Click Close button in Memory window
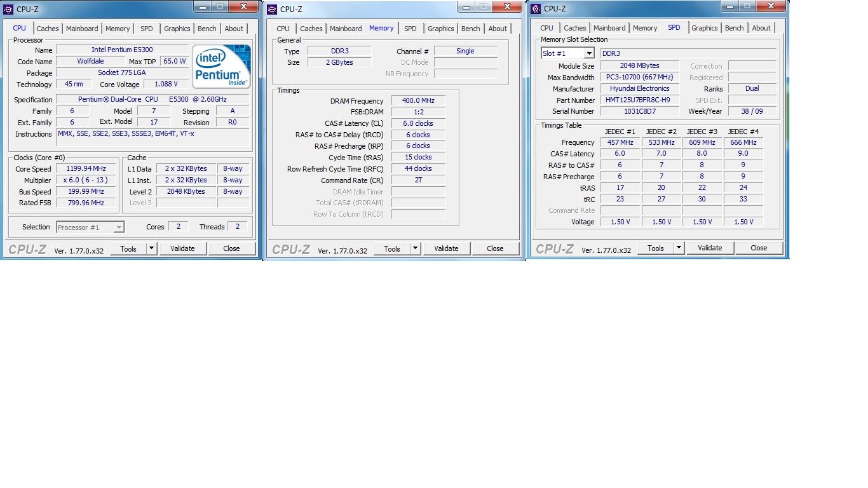Viewport: 868px width, 488px height. pos(495,248)
